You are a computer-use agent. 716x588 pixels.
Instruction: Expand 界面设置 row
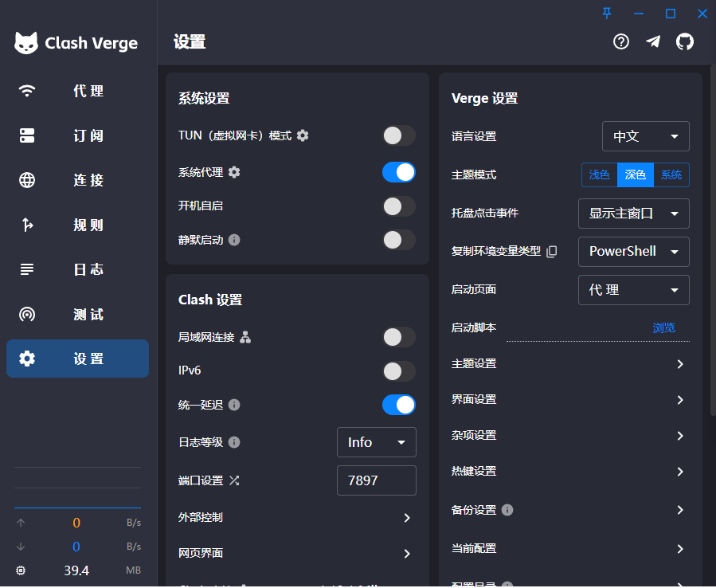pos(570,400)
